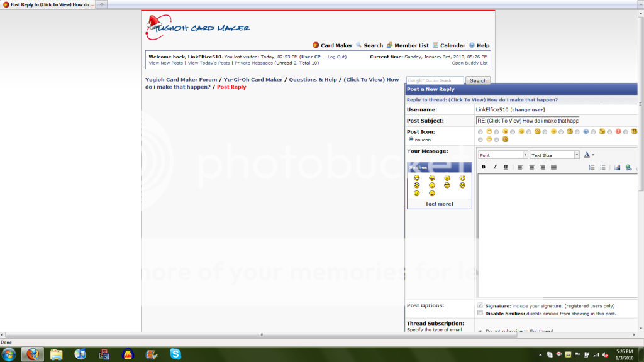The width and height of the screenshot is (644, 362).
Task: Insert the sunglasses smiley
Action: [447, 185]
